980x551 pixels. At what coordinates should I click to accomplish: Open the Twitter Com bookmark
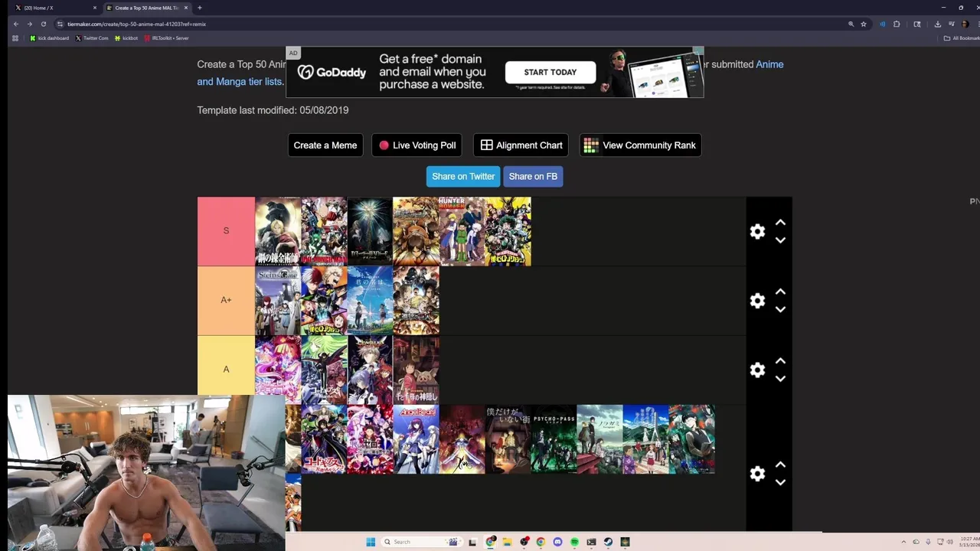point(92,38)
